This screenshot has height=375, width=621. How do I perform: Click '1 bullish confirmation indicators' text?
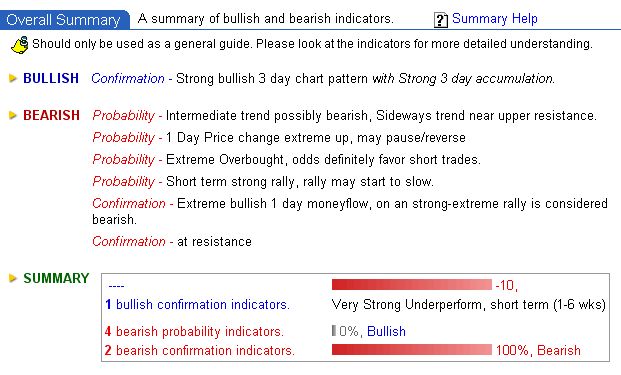[197, 305]
